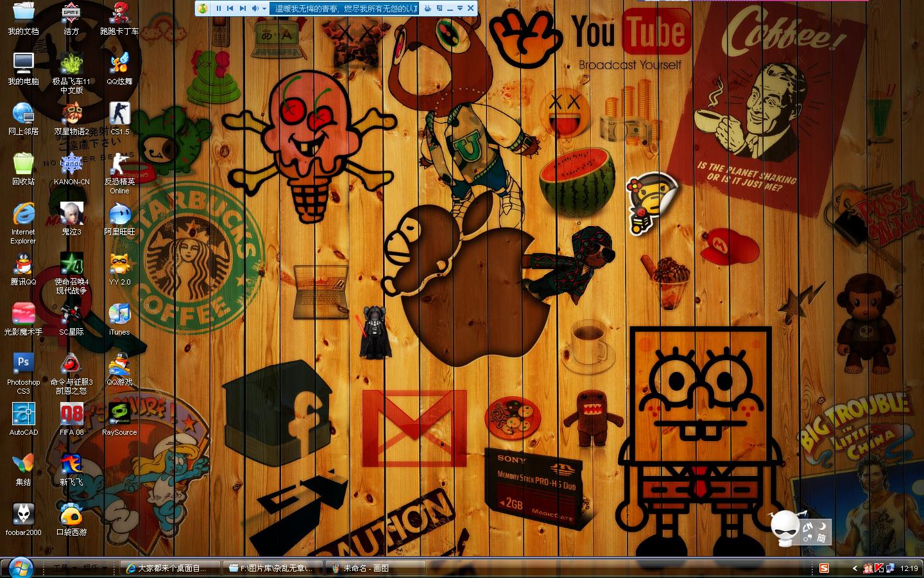
Task: Mute the music bar speaker
Action: pyautogui.click(x=255, y=8)
